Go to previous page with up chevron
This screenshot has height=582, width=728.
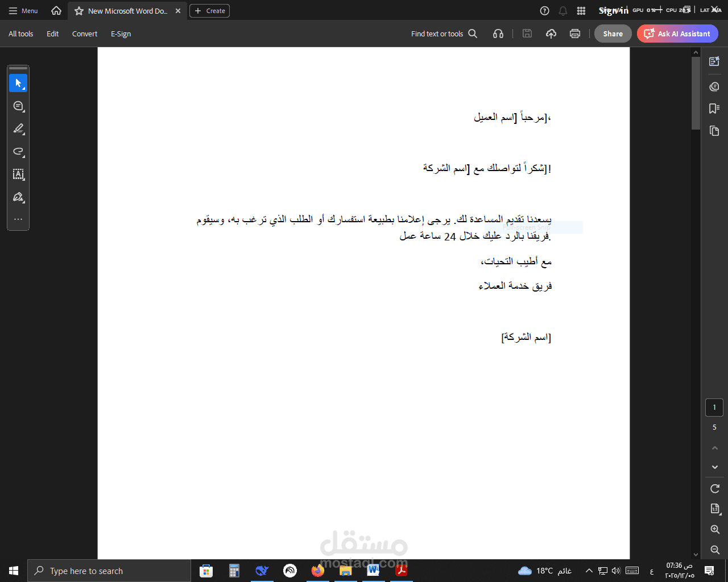715,448
